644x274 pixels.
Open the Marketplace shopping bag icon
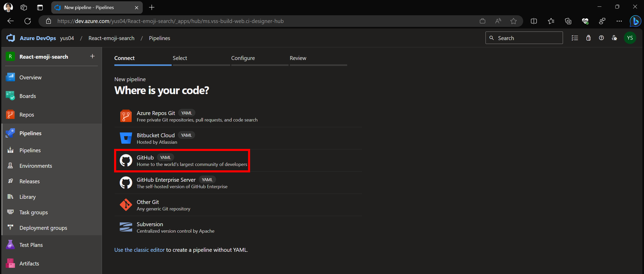click(589, 38)
